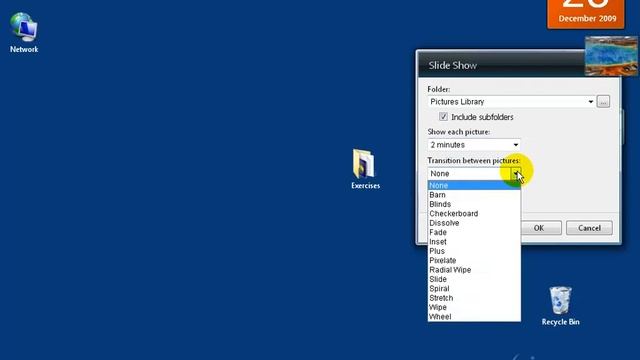Click the calendar gadget showing December 2009
Image resolution: width=640 pixels, height=360 pixels.
[586, 14]
